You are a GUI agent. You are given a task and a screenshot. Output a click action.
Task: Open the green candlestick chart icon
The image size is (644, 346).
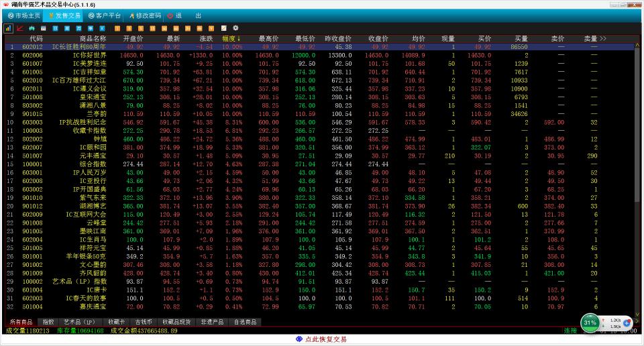click(x=32, y=28)
